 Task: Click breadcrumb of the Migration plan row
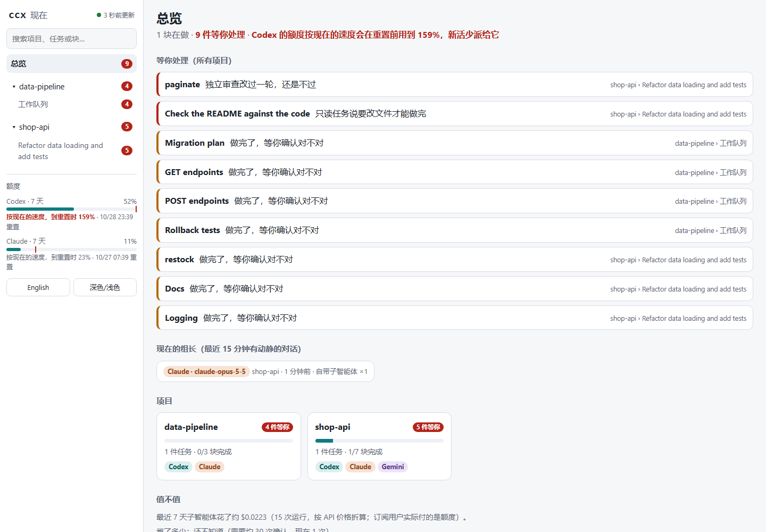tap(711, 144)
